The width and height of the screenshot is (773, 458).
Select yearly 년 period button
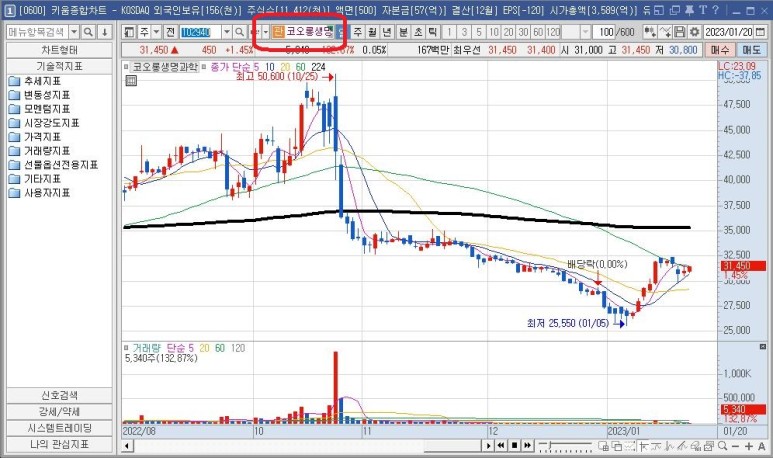[387, 32]
